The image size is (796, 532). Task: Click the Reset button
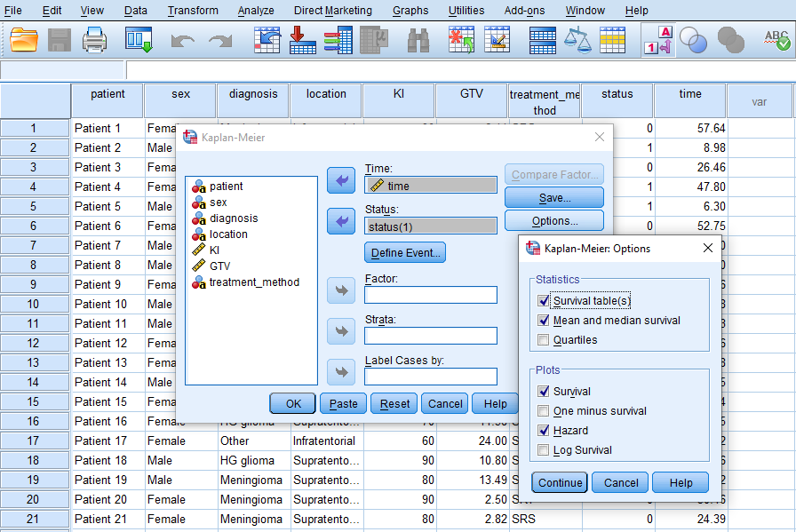[x=394, y=403]
